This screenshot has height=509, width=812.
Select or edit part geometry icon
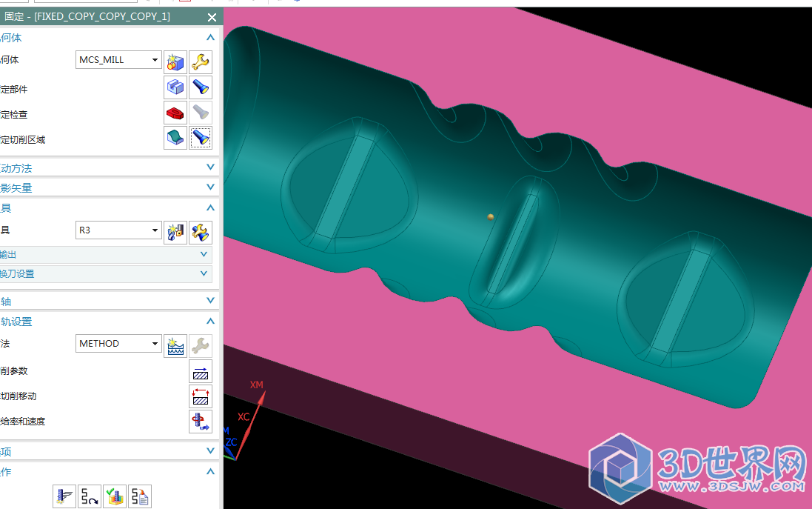[x=175, y=87]
